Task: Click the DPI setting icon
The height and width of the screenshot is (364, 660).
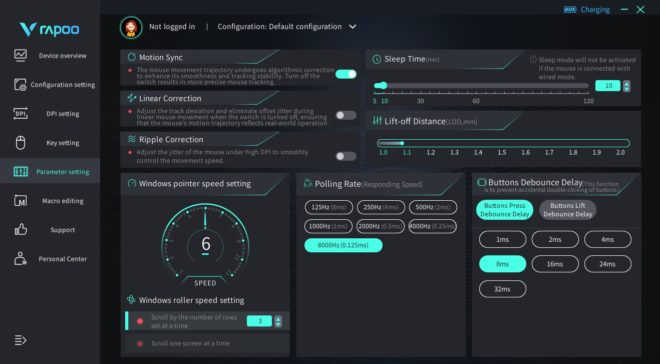Action: tap(20, 114)
